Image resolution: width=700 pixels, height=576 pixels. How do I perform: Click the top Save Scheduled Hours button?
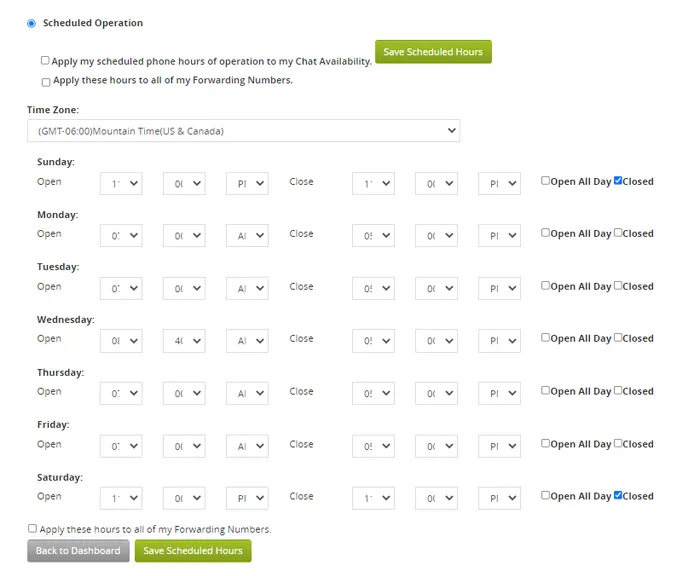point(433,52)
